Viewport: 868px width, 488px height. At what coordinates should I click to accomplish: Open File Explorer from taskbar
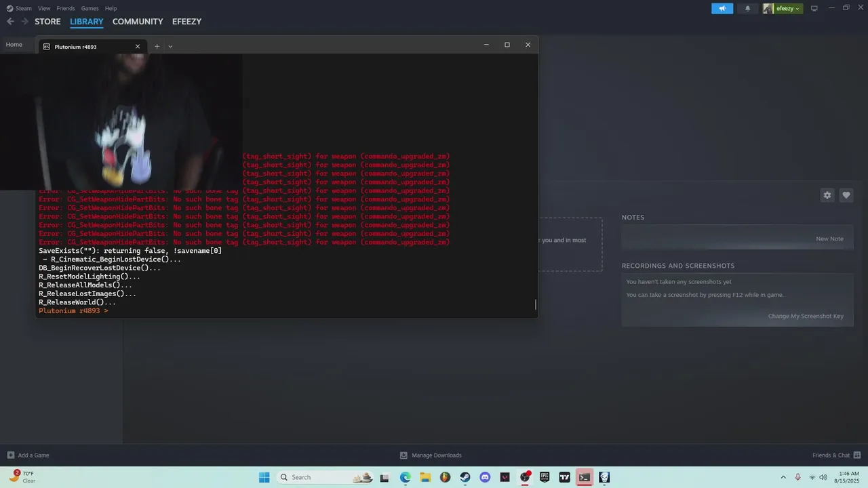tap(425, 477)
